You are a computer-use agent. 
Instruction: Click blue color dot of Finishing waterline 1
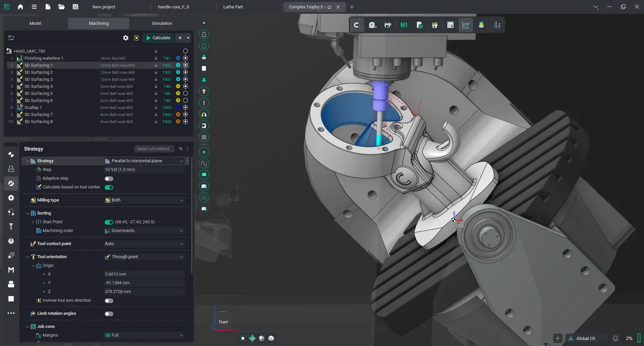[x=178, y=58]
